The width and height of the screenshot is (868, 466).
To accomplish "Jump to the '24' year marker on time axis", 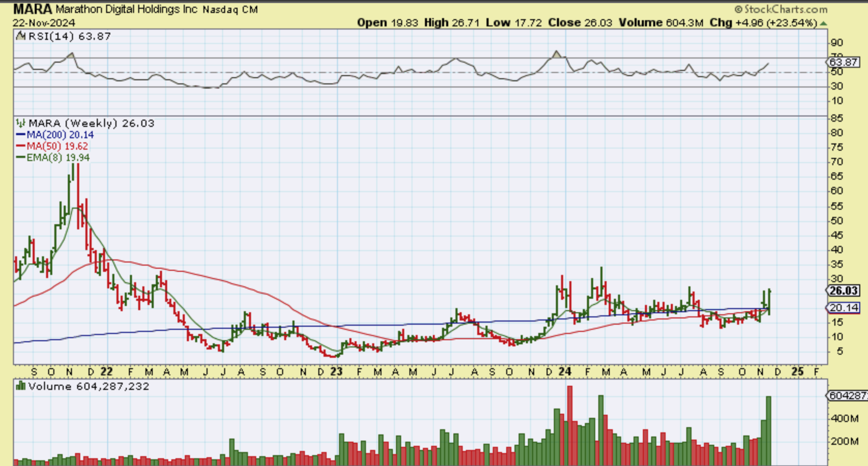I will pyautogui.click(x=565, y=371).
